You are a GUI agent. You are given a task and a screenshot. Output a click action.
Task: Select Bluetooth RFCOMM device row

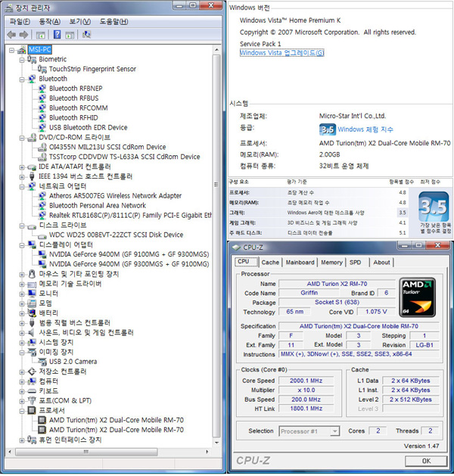pyautogui.click(x=78, y=108)
